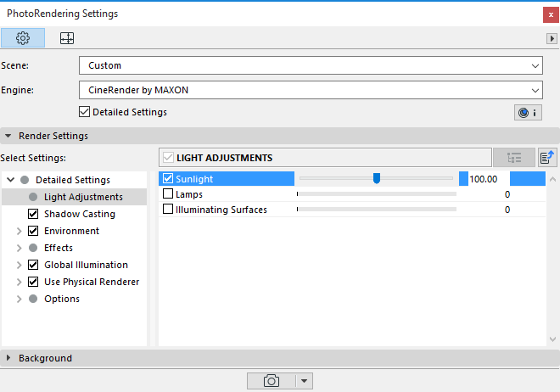Enable the Lamps checkbox

(168, 194)
